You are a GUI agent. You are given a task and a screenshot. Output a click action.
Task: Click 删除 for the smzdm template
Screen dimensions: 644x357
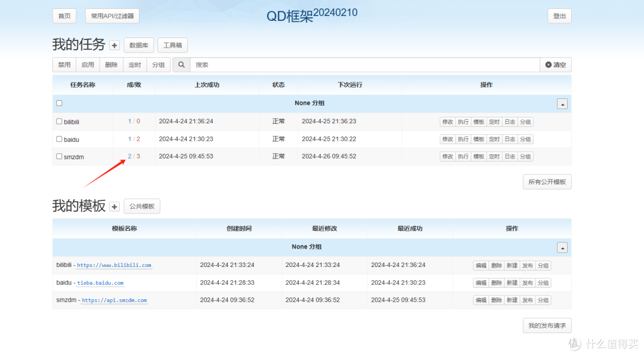496,300
